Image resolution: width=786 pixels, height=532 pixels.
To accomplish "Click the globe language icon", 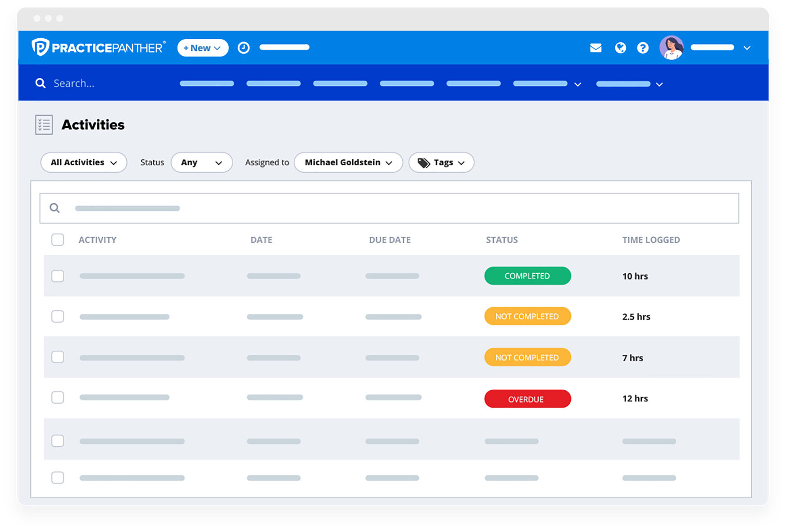I will pos(620,47).
